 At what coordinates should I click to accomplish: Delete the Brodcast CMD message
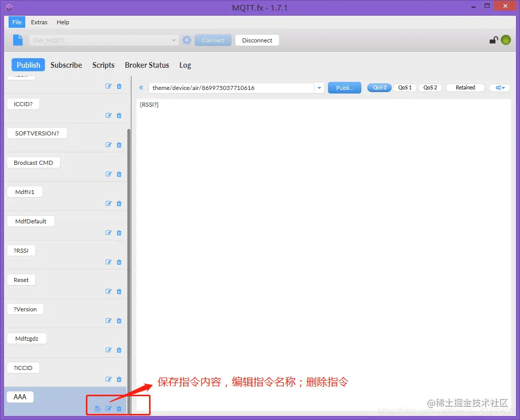coord(119,174)
